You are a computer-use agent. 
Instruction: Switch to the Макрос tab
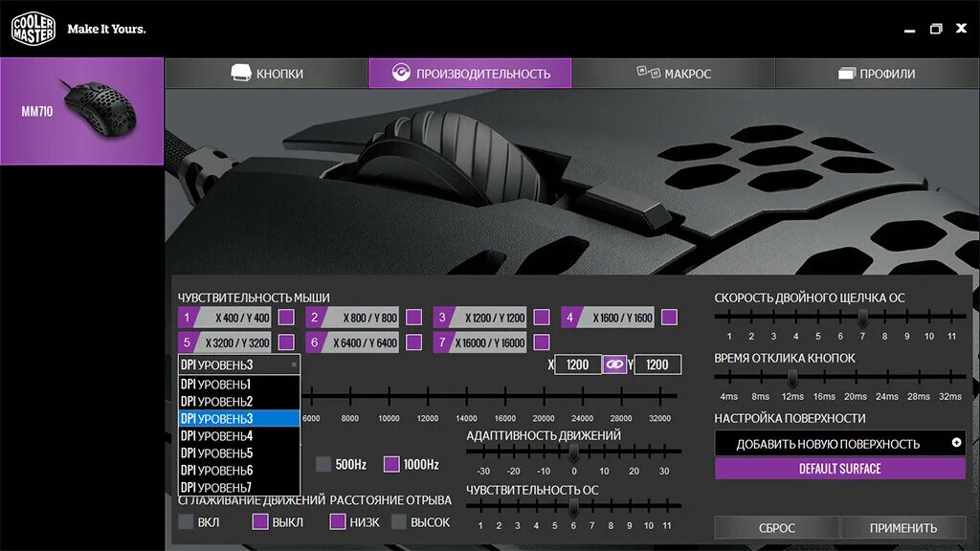(674, 73)
